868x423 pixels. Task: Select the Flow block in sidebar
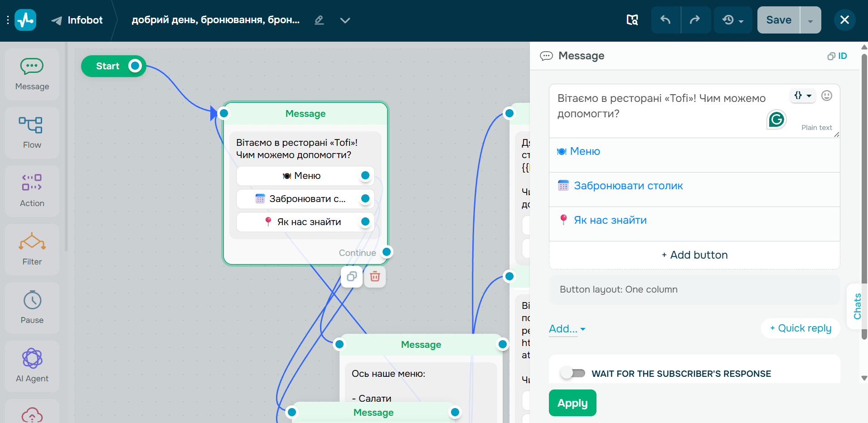[x=32, y=133]
